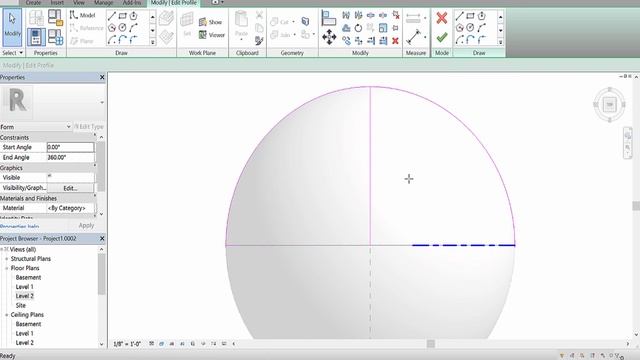This screenshot has width=640, height=360.
Task: Open the Family Types dialog icon
Action: pyautogui.click(x=56, y=37)
